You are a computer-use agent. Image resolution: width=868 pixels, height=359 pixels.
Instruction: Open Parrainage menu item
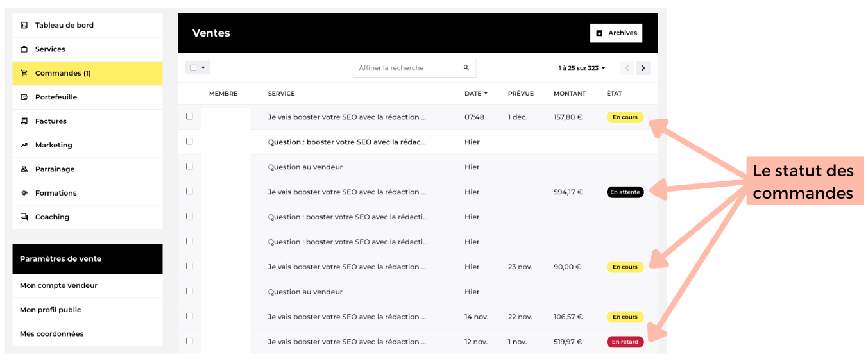[x=87, y=169]
